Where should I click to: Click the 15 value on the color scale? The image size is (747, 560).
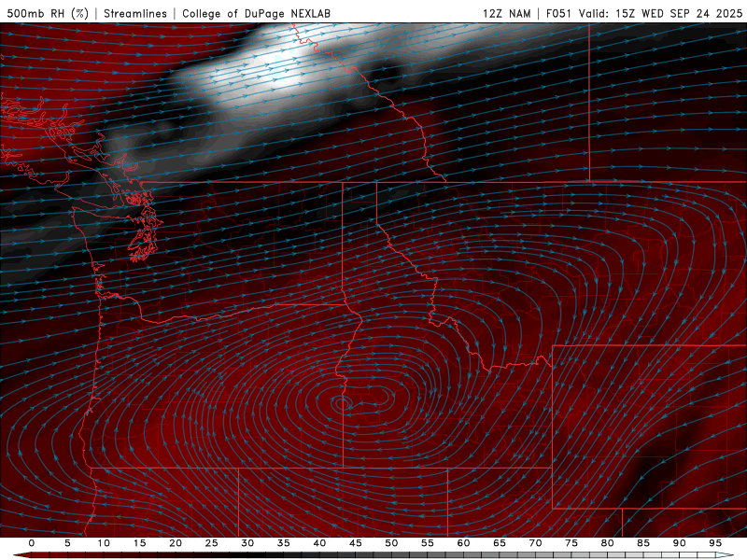tap(139, 543)
